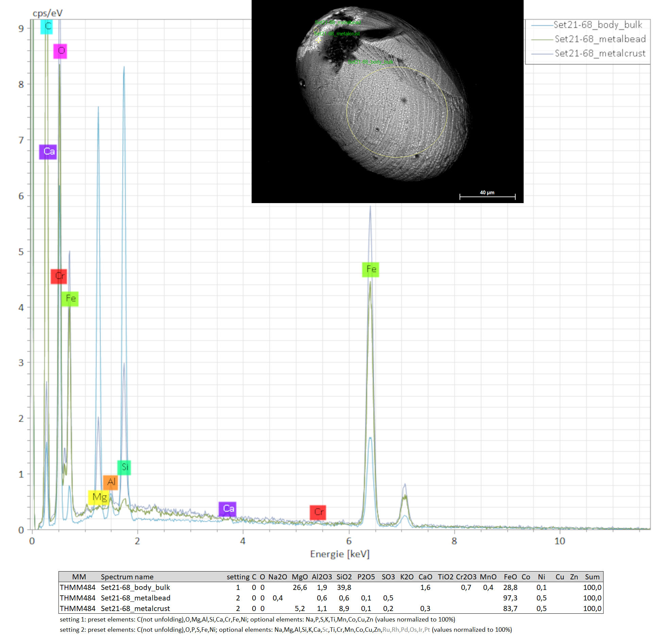661x644 pixels.
Task: Select the orange Al element label
Action: pyautogui.click(x=111, y=482)
